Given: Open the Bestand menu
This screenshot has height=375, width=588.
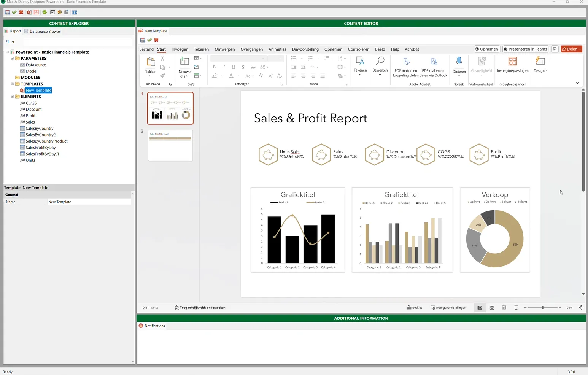Looking at the screenshot, I should click(x=146, y=49).
